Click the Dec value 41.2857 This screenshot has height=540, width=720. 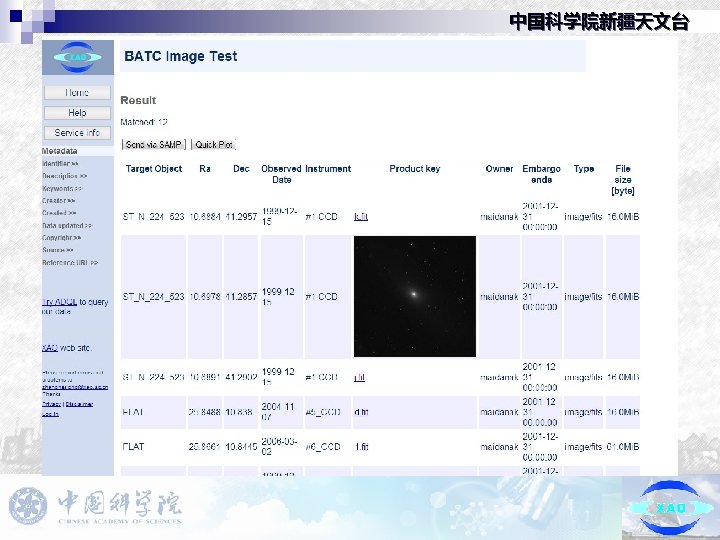click(x=241, y=297)
